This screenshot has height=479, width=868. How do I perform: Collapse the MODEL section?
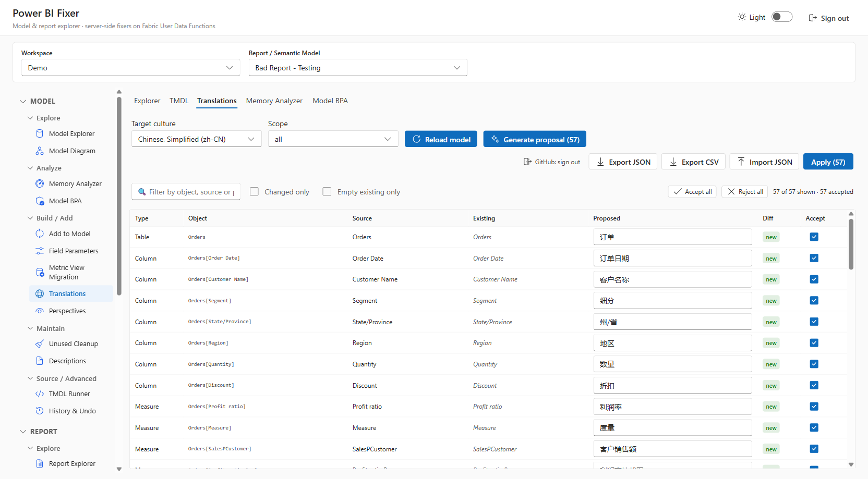pyautogui.click(x=23, y=101)
